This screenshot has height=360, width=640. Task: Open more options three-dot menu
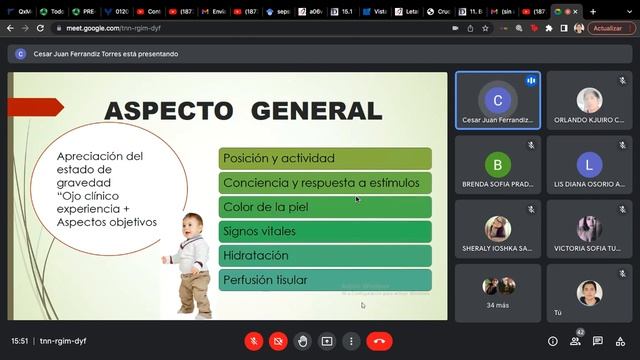351,341
